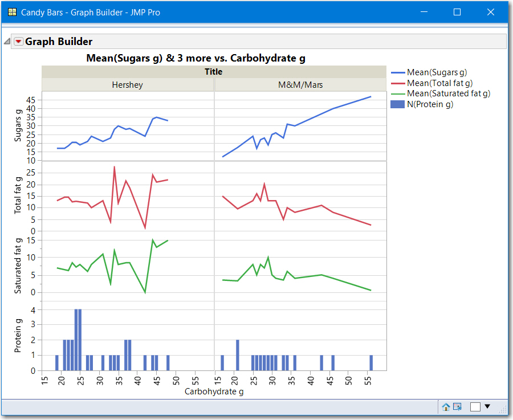Click the Title band above the panel headers

point(213,71)
